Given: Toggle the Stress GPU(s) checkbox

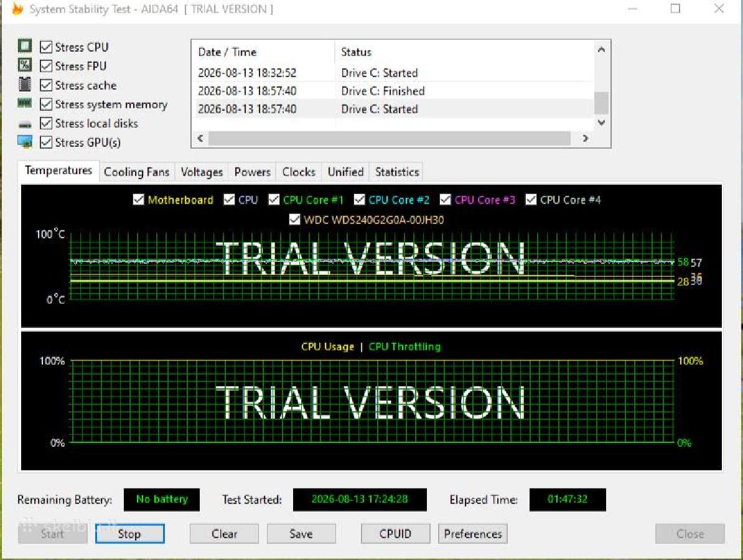Looking at the screenshot, I should (x=46, y=142).
